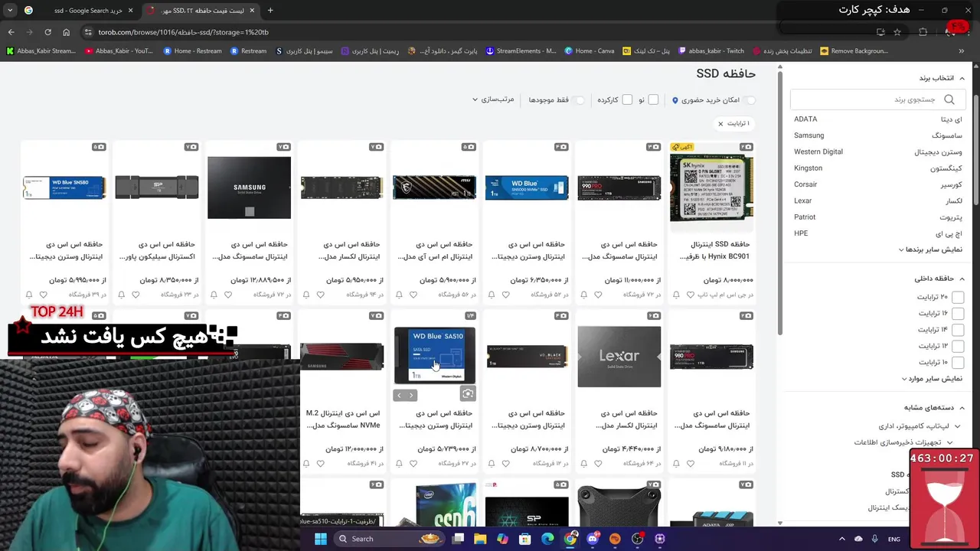Viewport: 980px width, 551px height.
Task: Toggle the in-person purchase switch
Action: [x=750, y=100]
